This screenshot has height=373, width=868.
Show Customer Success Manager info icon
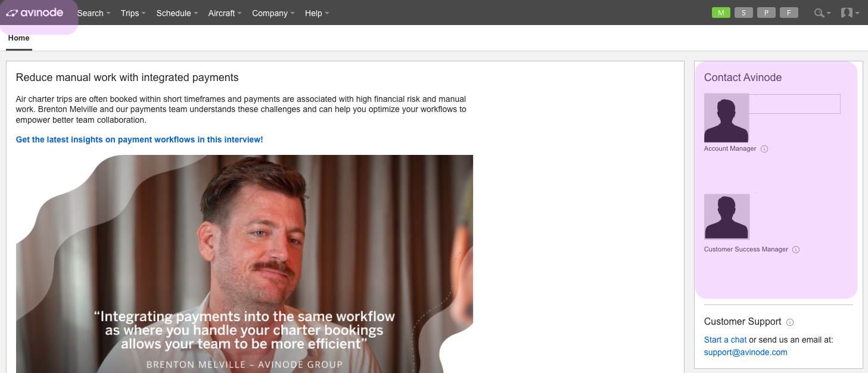(796, 250)
